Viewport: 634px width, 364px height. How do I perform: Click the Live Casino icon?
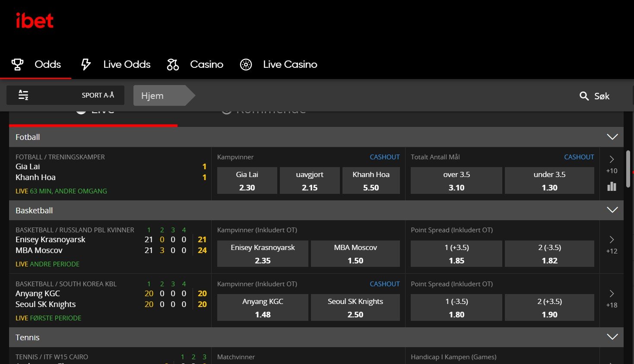click(x=245, y=64)
